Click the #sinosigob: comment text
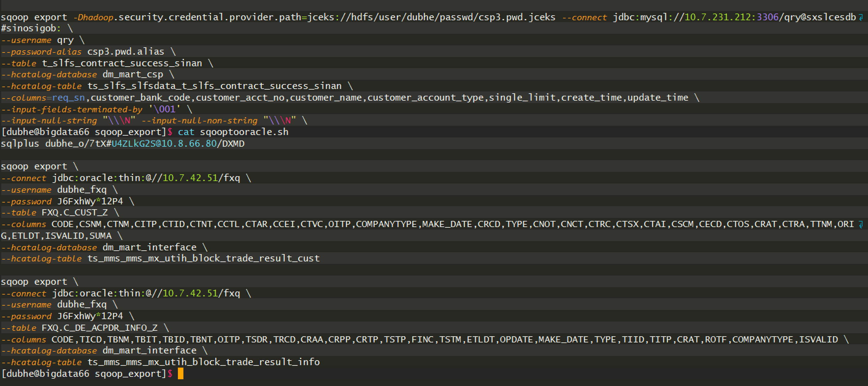The image size is (868, 386). tap(31, 28)
